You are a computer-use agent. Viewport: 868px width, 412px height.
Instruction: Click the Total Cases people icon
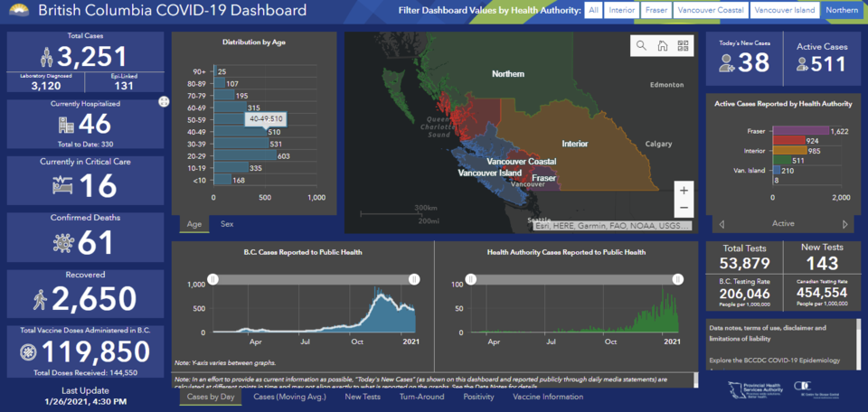click(46, 57)
